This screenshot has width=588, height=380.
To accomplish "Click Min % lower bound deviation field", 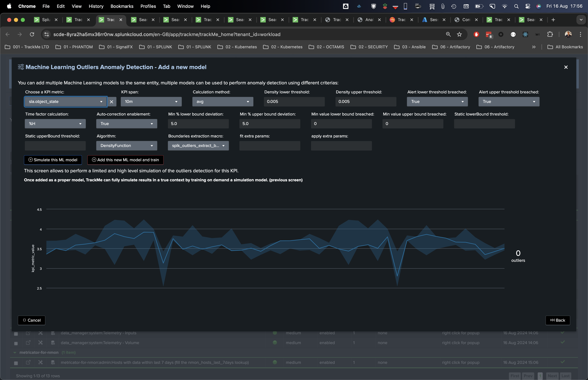I will click(x=198, y=124).
